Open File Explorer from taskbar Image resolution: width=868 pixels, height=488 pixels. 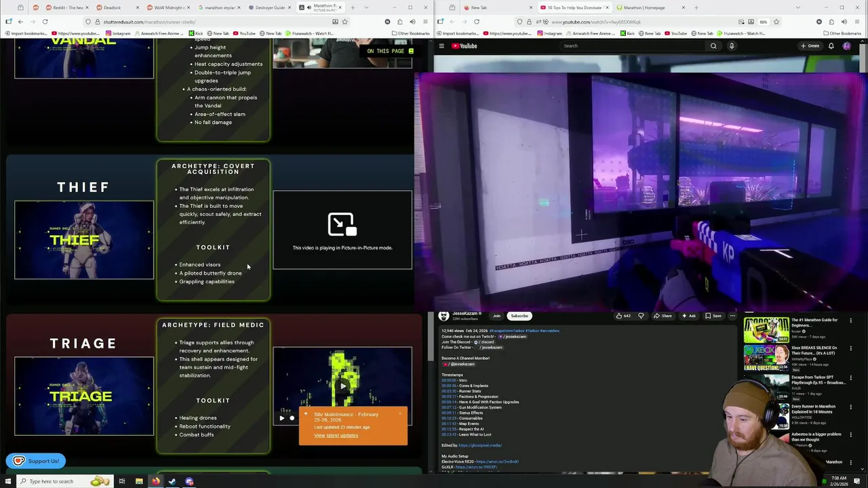coord(139,481)
